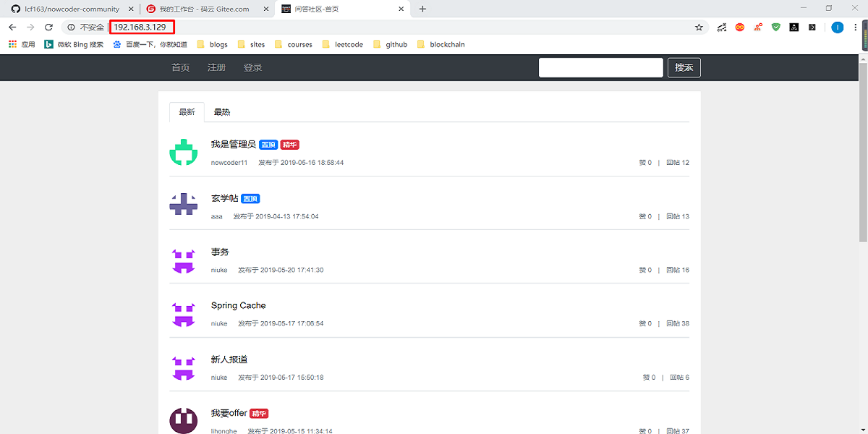Screen dimensions: 868x434
Task: Focus the site search box
Action: pyautogui.click(x=601, y=67)
